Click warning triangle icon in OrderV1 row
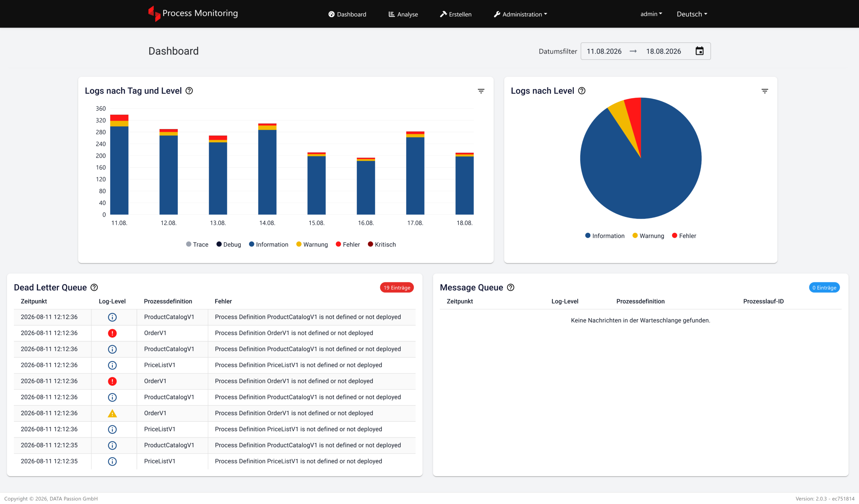Image resolution: width=859 pixels, height=504 pixels. pos(112,414)
